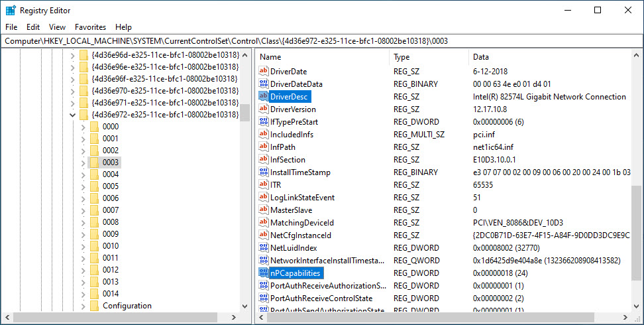Select the 0009 key in tree
The height and width of the screenshot is (325, 644).
tap(111, 234)
